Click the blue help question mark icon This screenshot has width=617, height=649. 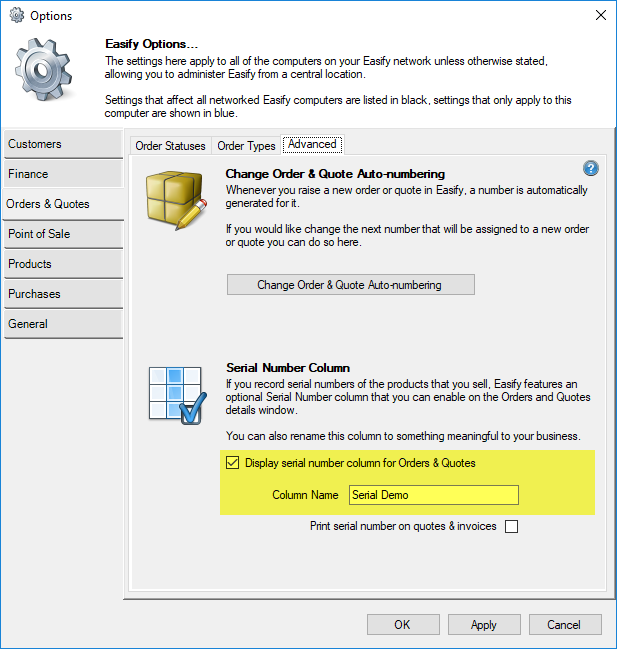coord(590,169)
